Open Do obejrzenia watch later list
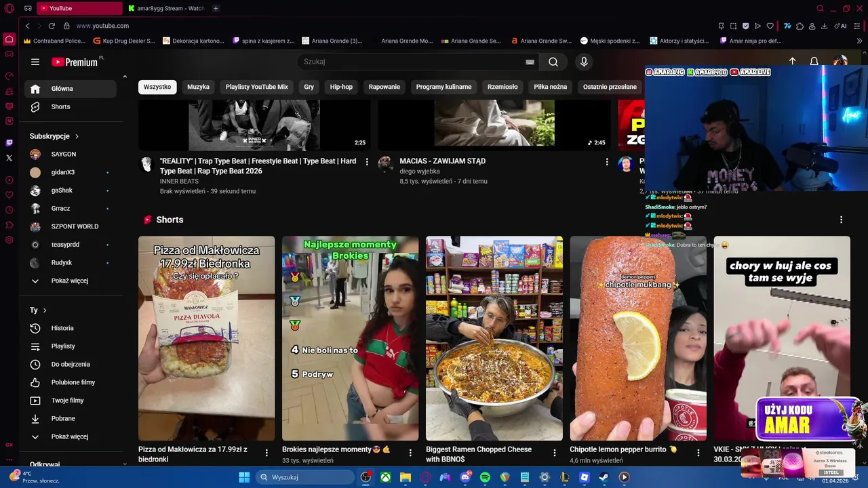 (71, 364)
